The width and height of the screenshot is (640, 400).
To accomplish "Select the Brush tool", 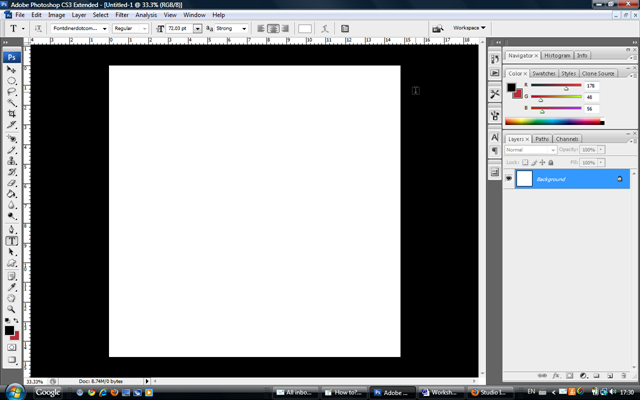I will (11, 150).
